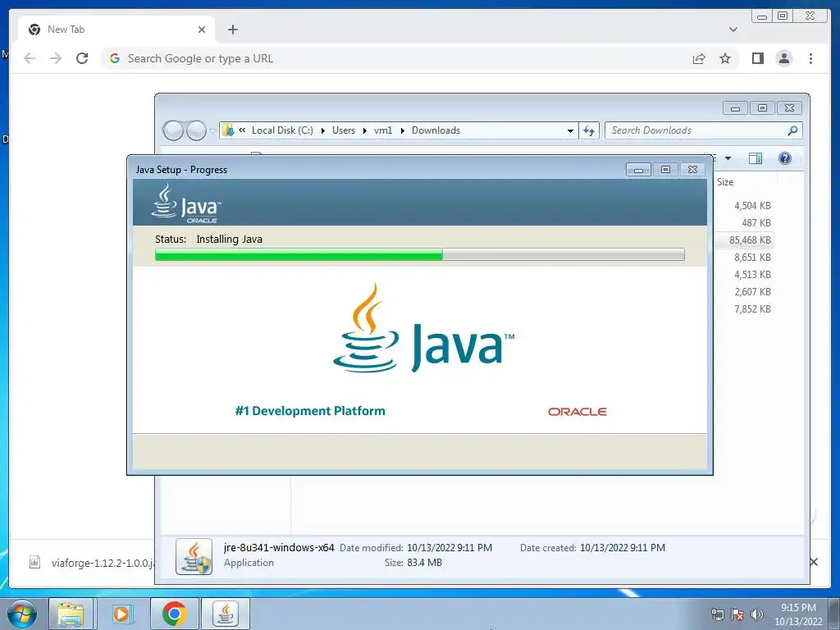840x630 pixels.
Task: Click Users in the address breadcrumb
Action: click(x=344, y=130)
